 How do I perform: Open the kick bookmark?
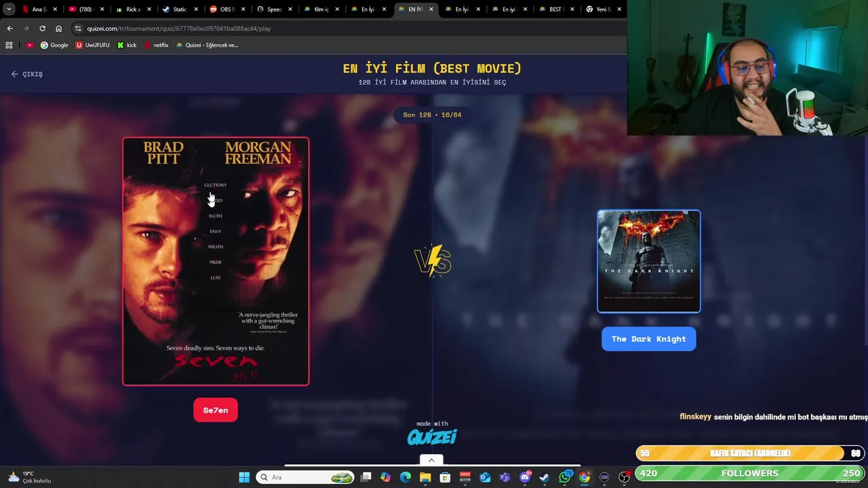pyautogui.click(x=127, y=45)
